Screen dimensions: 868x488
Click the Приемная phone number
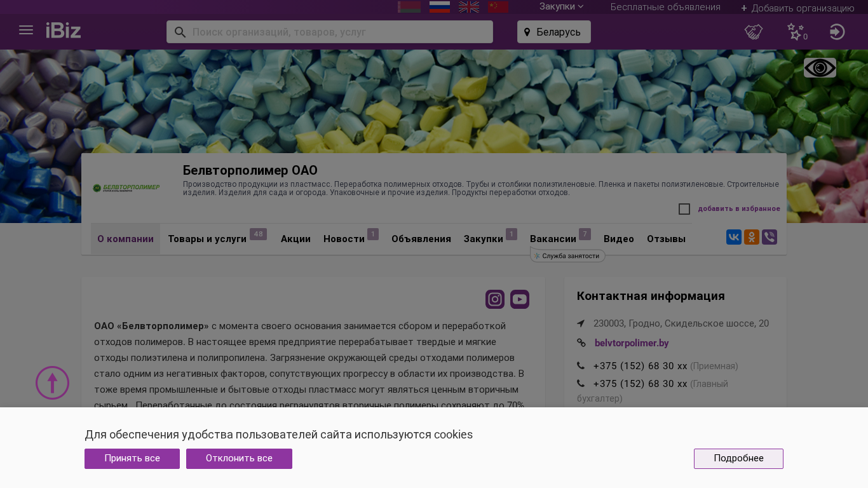coord(640,366)
